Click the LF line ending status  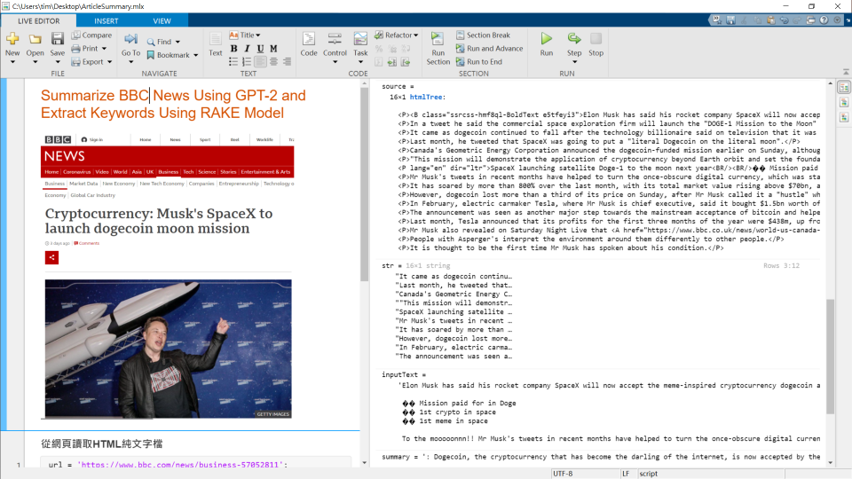[x=625, y=474]
